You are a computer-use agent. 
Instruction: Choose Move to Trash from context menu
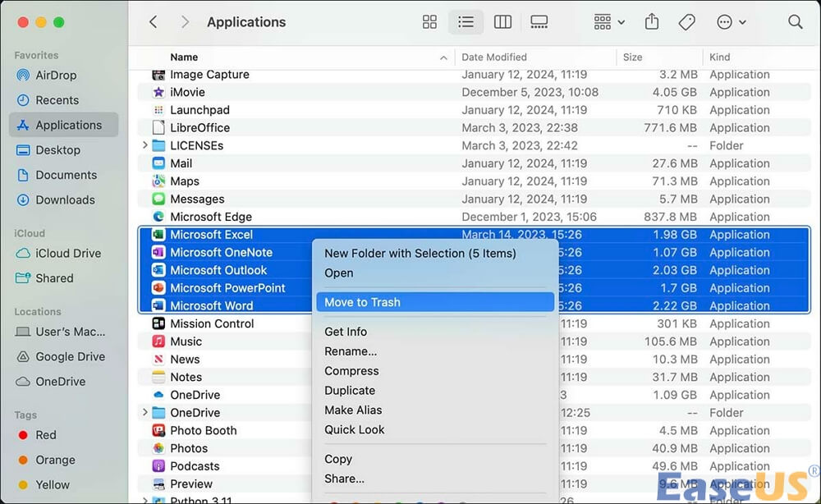tap(362, 302)
